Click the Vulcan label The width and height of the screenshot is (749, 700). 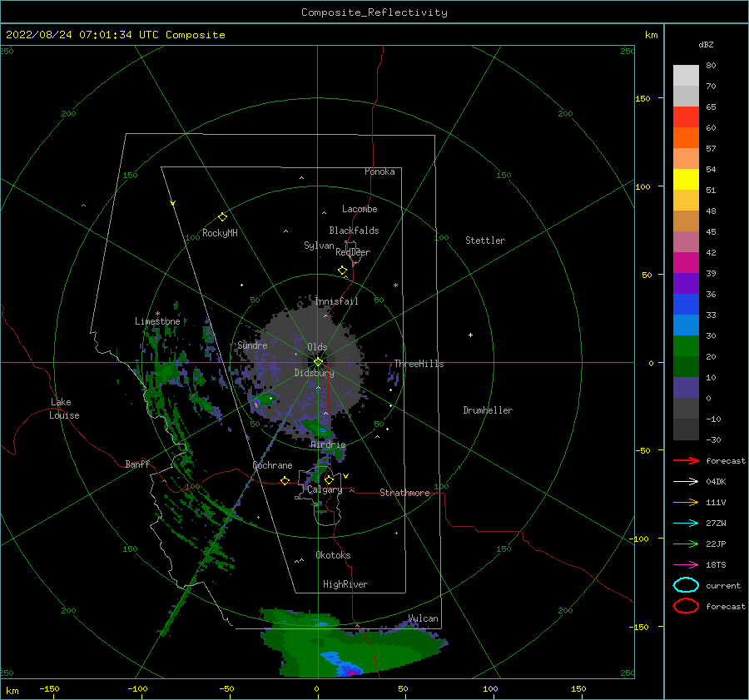tap(424, 618)
